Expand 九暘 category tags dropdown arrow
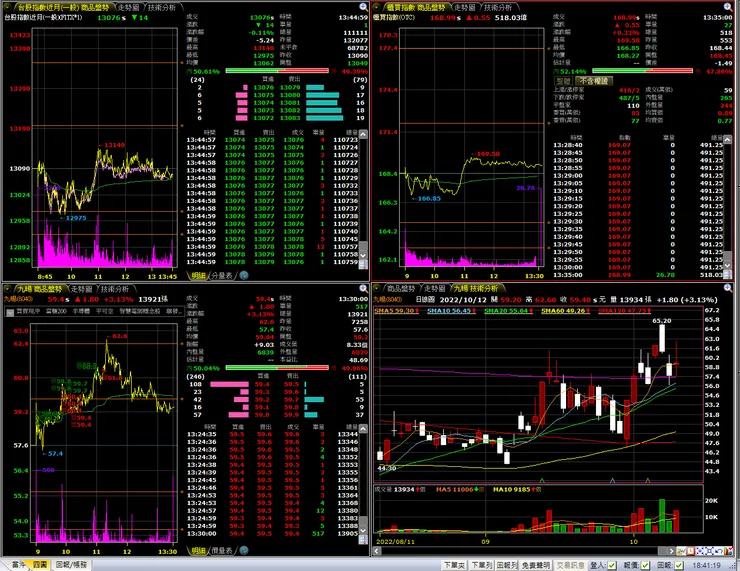740x571 pixels. coord(9,312)
